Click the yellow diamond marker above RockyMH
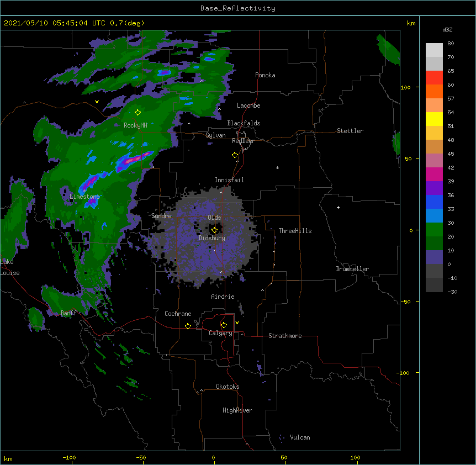This screenshot has width=476, height=465. tap(138, 113)
